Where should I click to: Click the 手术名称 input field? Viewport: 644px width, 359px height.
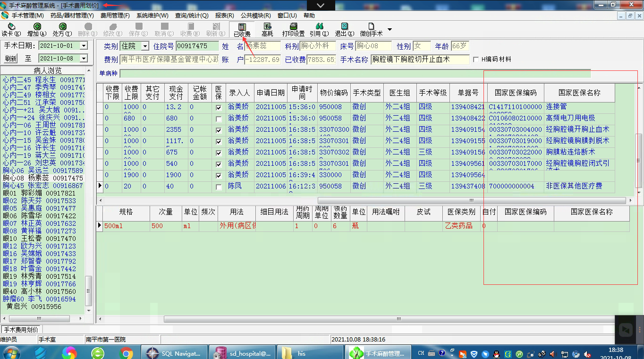(420, 60)
